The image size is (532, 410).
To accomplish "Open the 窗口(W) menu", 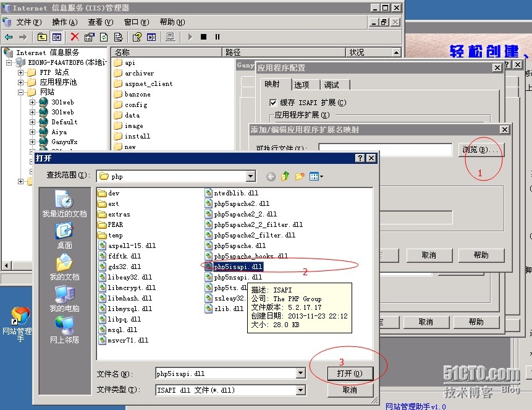I will (137, 22).
